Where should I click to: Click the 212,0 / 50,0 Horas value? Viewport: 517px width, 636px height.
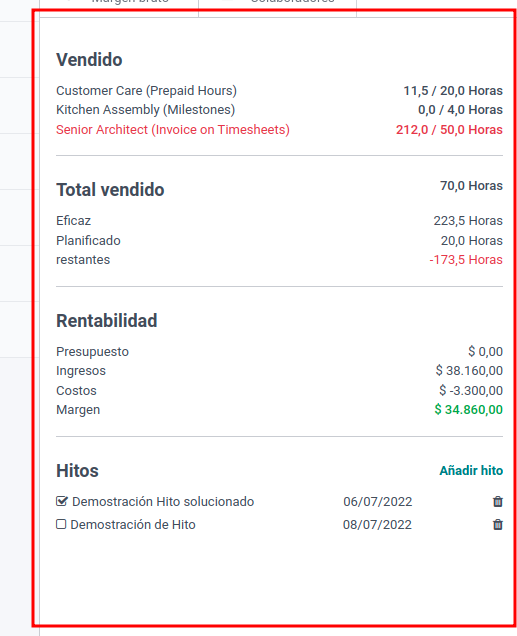(449, 130)
